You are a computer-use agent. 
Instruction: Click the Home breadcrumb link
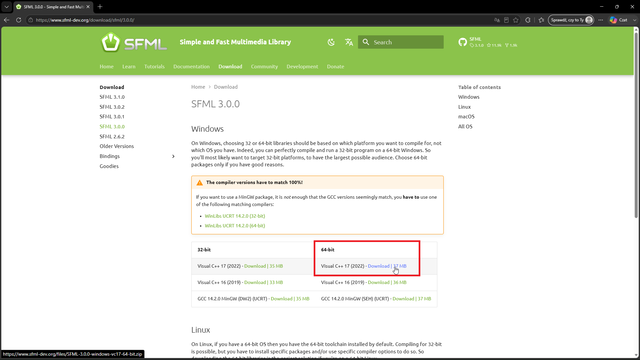click(198, 87)
